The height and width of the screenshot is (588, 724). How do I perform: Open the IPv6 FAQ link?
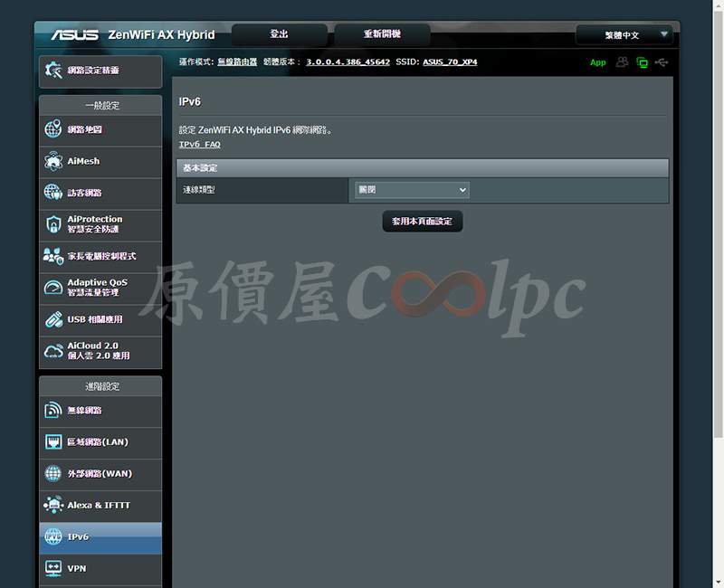pyautogui.click(x=199, y=144)
